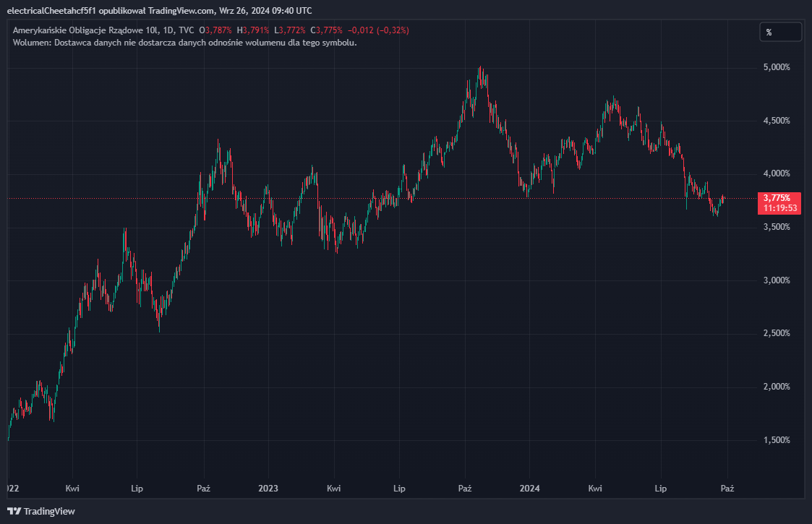The image size is (812, 524).
Task: Click the high value H3,791% in legend
Action: 255,30
